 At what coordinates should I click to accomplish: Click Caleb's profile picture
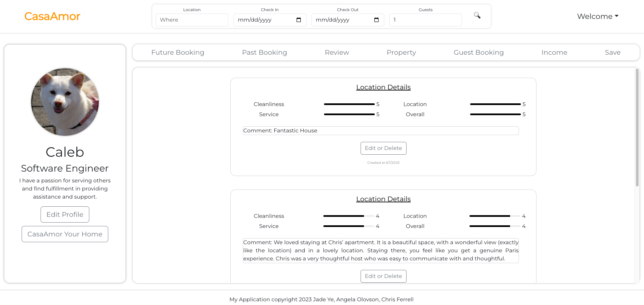65,102
